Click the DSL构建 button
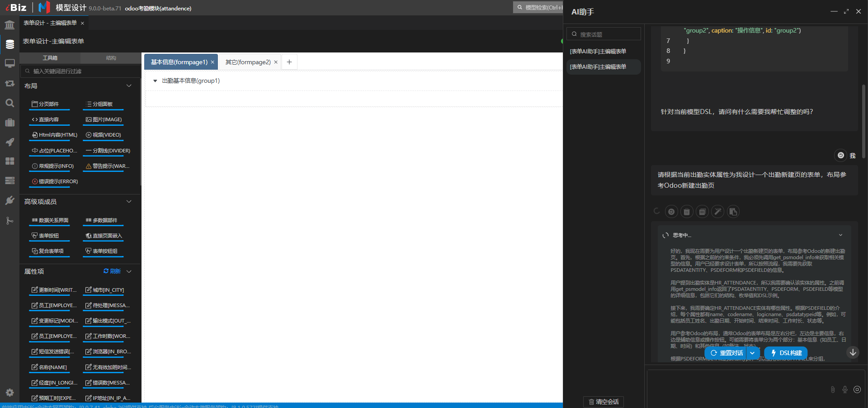The image size is (868, 408). coord(786,353)
